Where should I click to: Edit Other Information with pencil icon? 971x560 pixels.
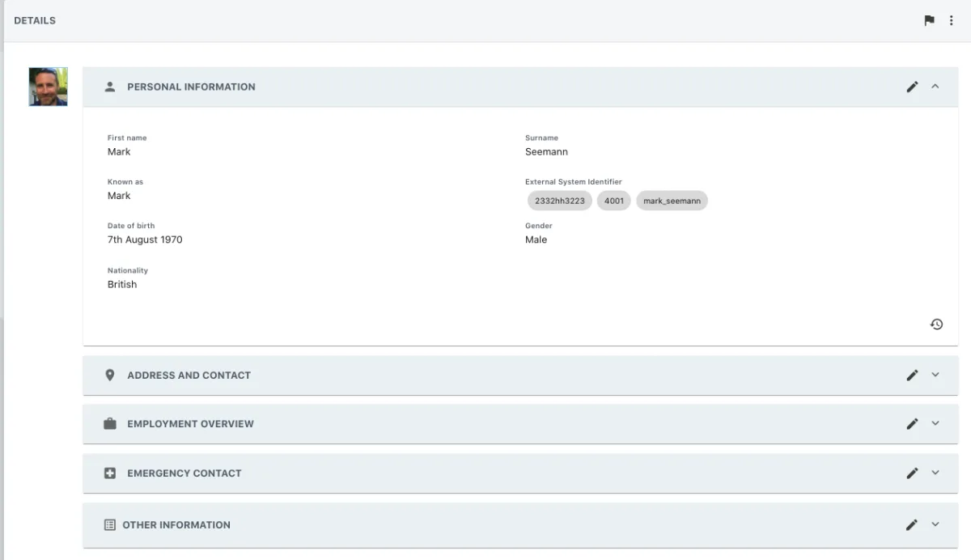point(912,524)
